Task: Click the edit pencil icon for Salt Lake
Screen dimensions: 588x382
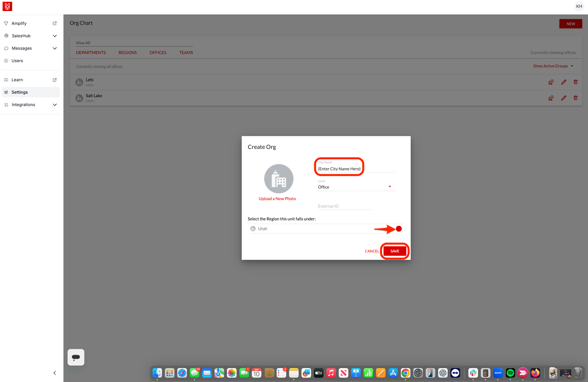Action: pyautogui.click(x=563, y=98)
